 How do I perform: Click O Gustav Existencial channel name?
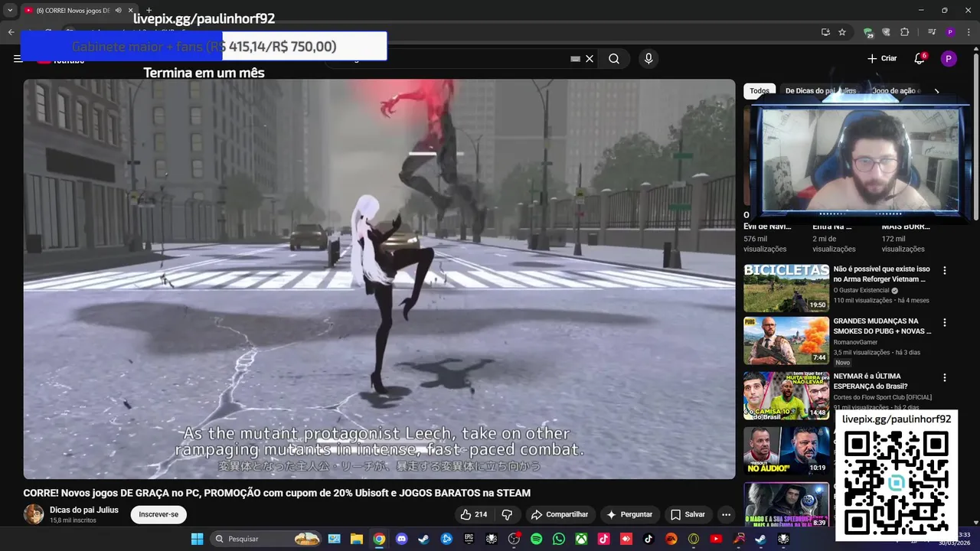click(861, 291)
